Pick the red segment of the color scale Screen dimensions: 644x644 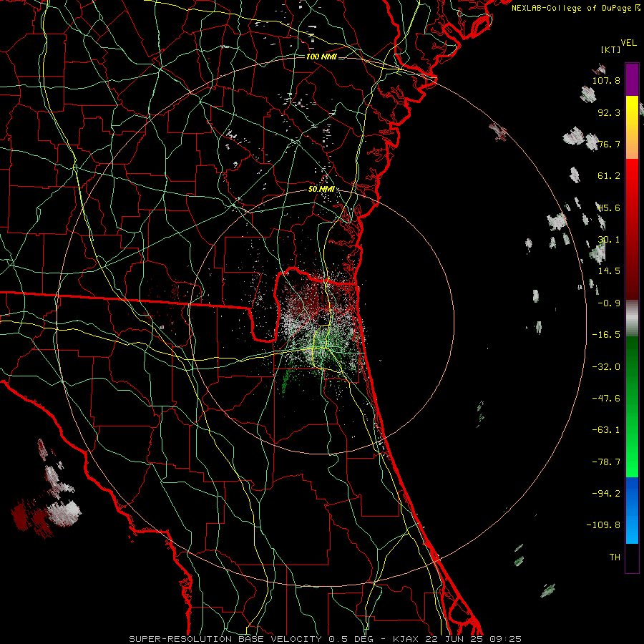click(x=632, y=229)
